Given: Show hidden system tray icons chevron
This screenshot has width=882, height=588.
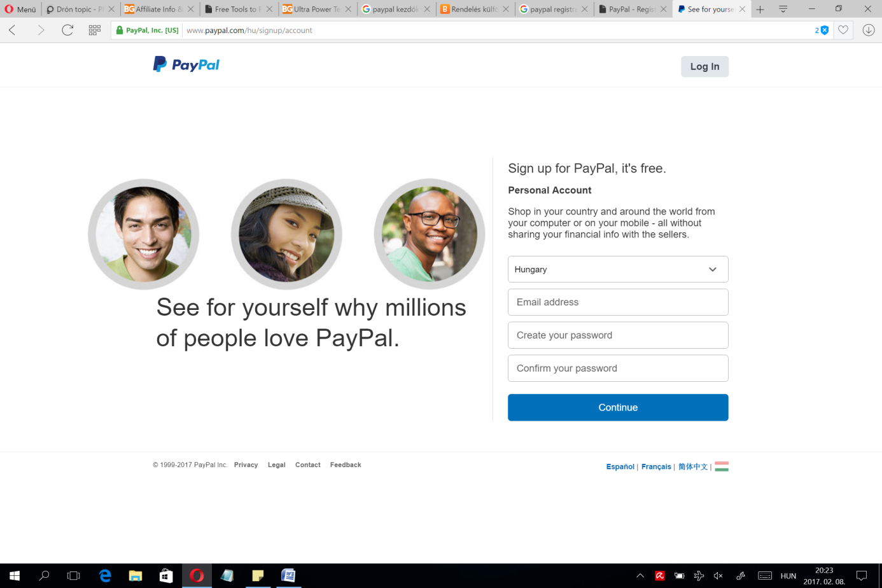Looking at the screenshot, I should click(640, 576).
